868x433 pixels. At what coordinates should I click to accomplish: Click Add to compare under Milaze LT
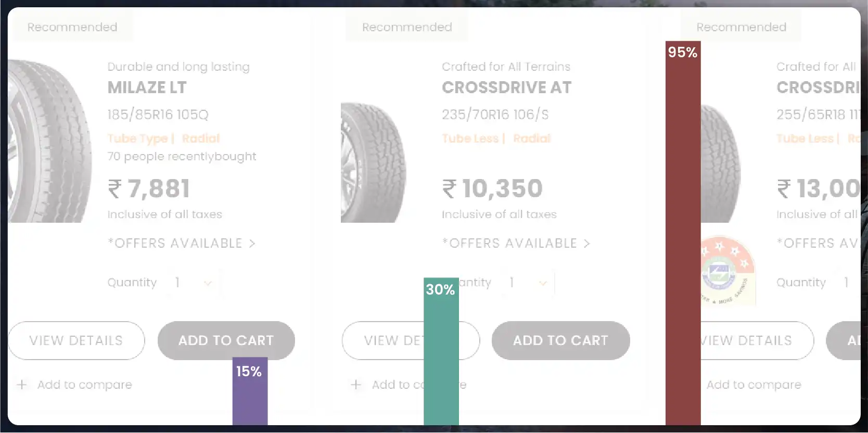coord(85,385)
